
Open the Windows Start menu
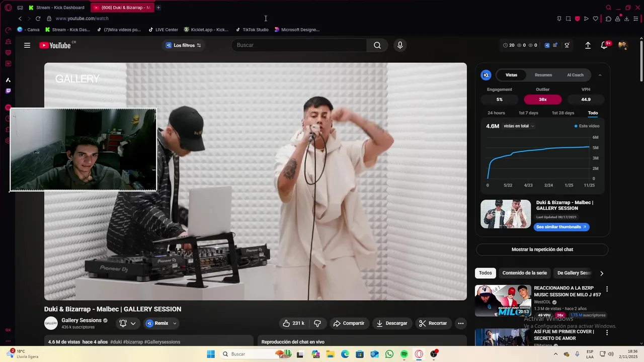click(211, 354)
